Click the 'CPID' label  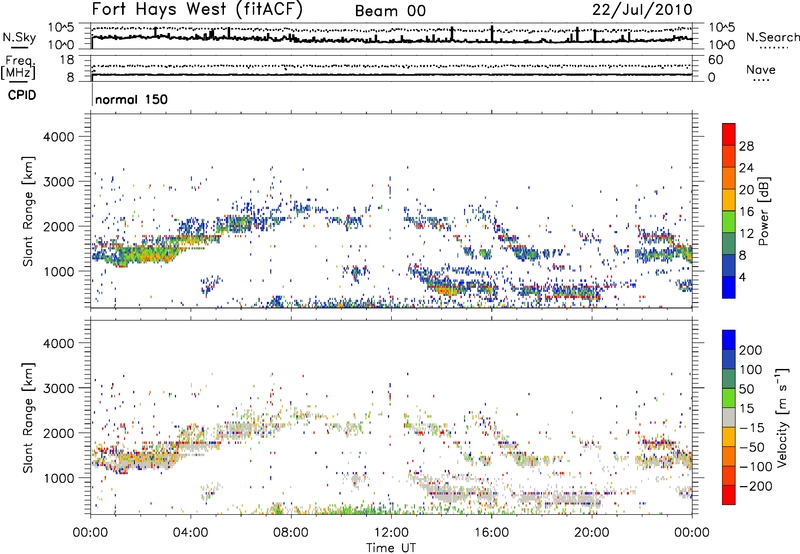(x=22, y=95)
